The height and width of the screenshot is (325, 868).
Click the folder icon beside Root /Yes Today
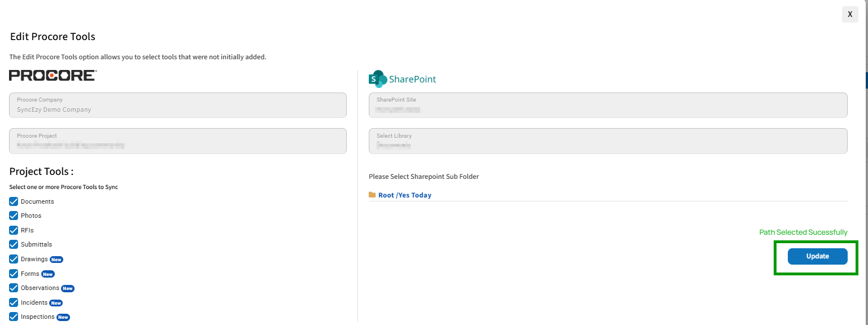click(372, 195)
